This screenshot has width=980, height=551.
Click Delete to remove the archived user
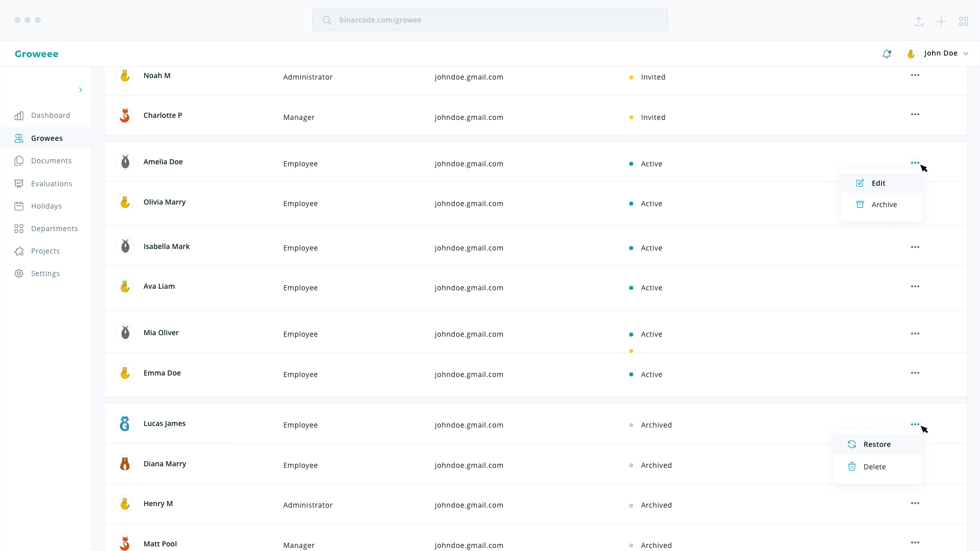[x=875, y=466]
